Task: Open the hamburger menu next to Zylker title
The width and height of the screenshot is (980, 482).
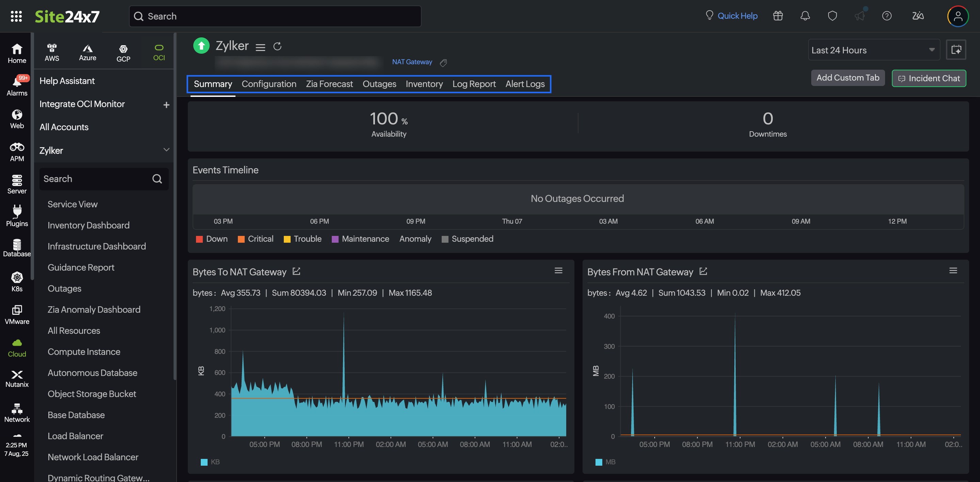Action: click(x=260, y=47)
